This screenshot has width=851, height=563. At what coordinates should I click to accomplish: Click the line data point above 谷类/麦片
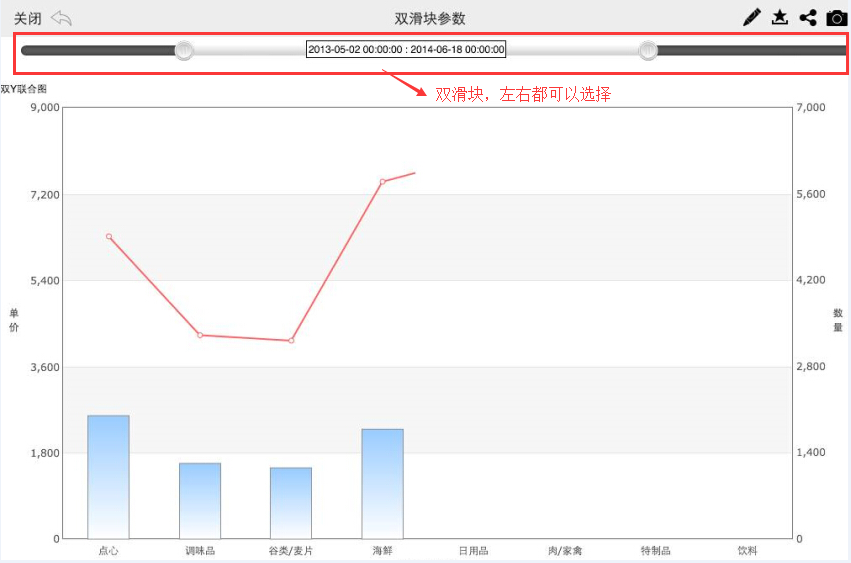point(291,340)
